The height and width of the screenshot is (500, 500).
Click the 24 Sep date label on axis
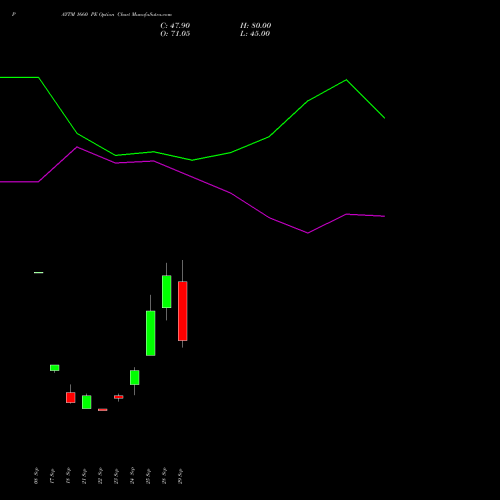132,476
